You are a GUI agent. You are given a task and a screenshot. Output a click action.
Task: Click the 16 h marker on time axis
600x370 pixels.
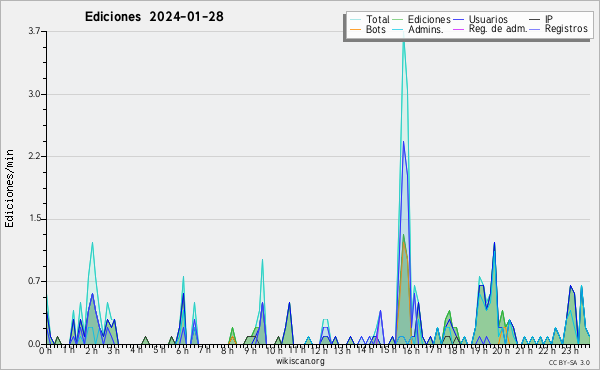(x=407, y=350)
